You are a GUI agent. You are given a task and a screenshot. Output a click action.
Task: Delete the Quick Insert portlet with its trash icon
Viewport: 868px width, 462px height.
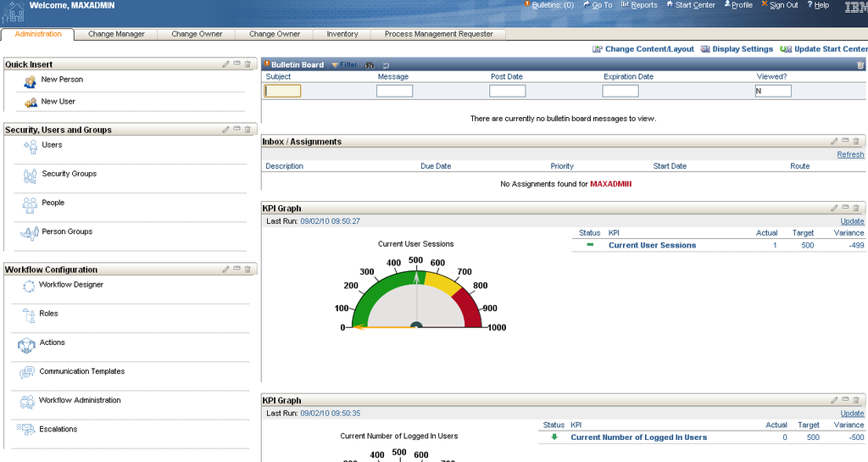pyautogui.click(x=248, y=64)
